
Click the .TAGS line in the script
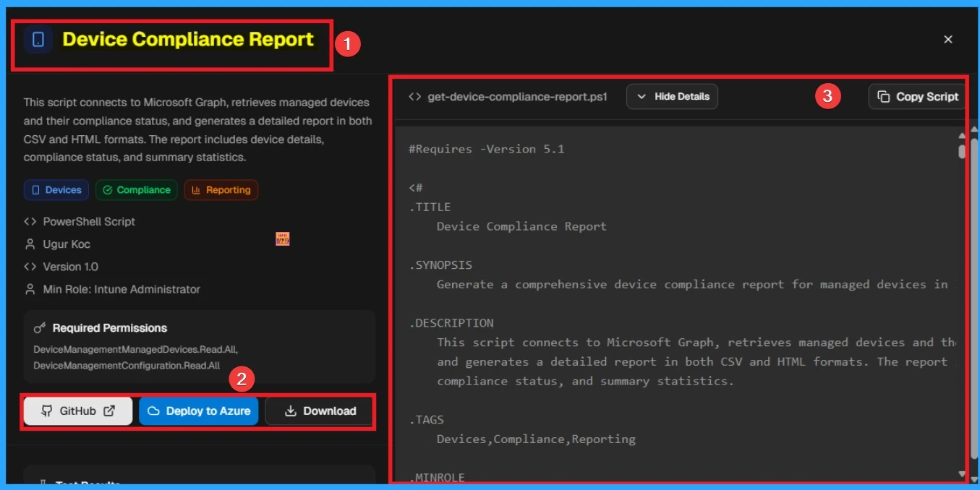tap(427, 420)
